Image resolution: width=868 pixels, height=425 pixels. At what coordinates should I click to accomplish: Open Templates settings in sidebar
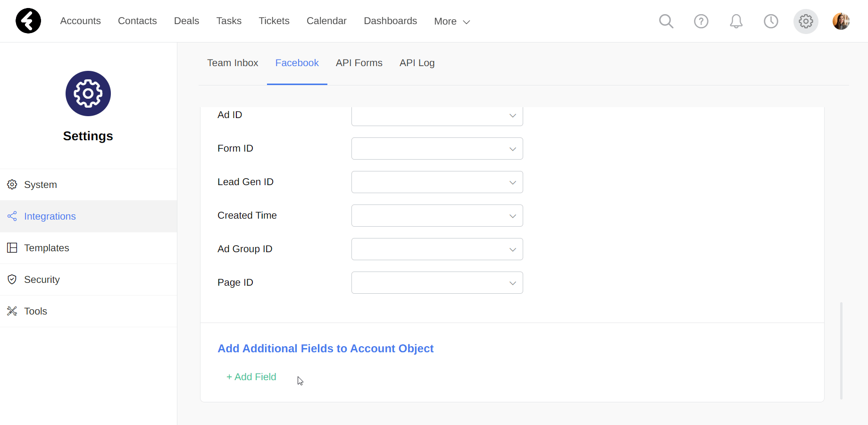[x=88, y=248]
